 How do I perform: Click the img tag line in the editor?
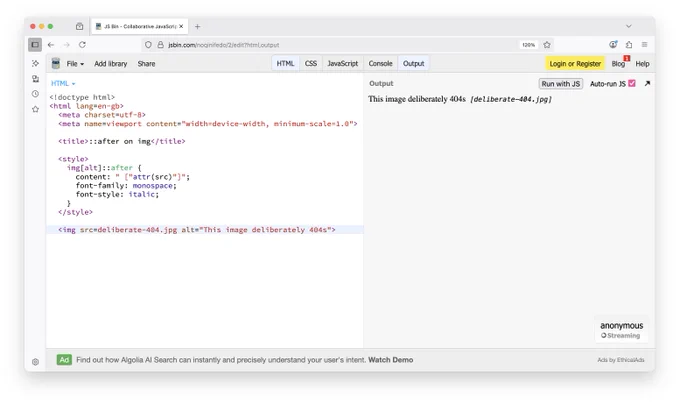coord(205,230)
